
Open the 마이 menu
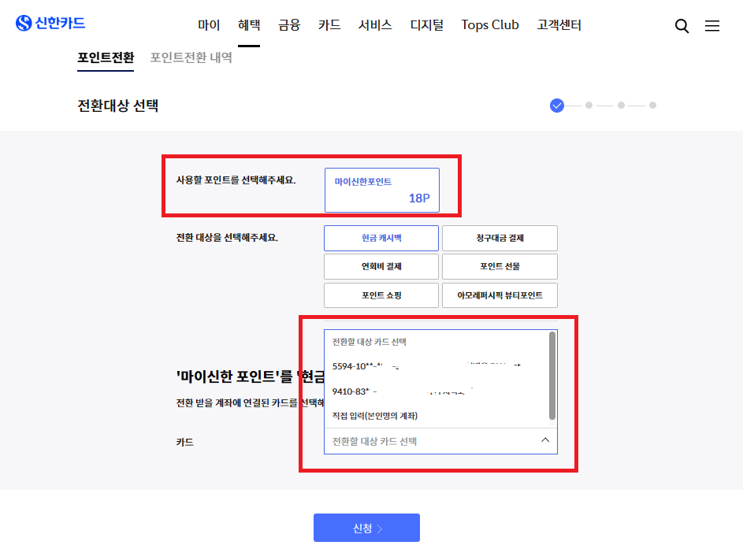coord(208,24)
